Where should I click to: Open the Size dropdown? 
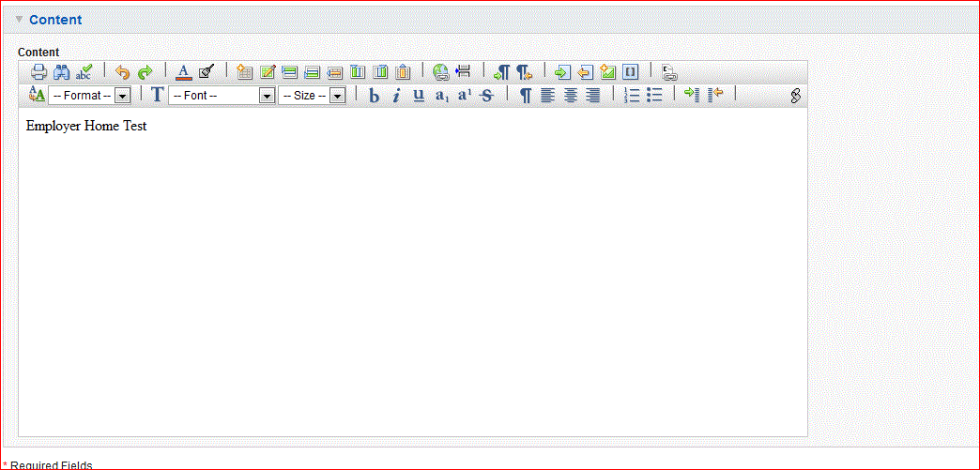(x=312, y=96)
